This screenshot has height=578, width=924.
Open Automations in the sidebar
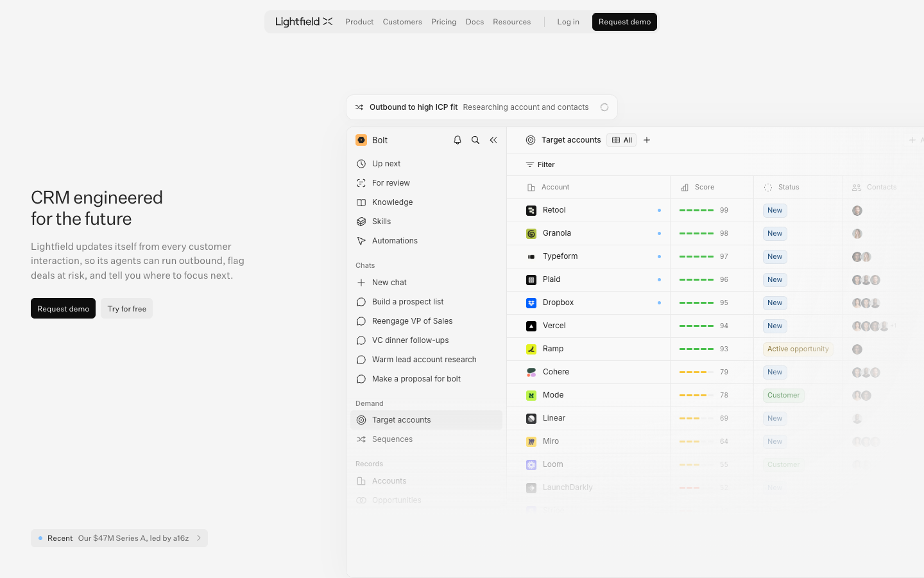click(x=426, y=241)
